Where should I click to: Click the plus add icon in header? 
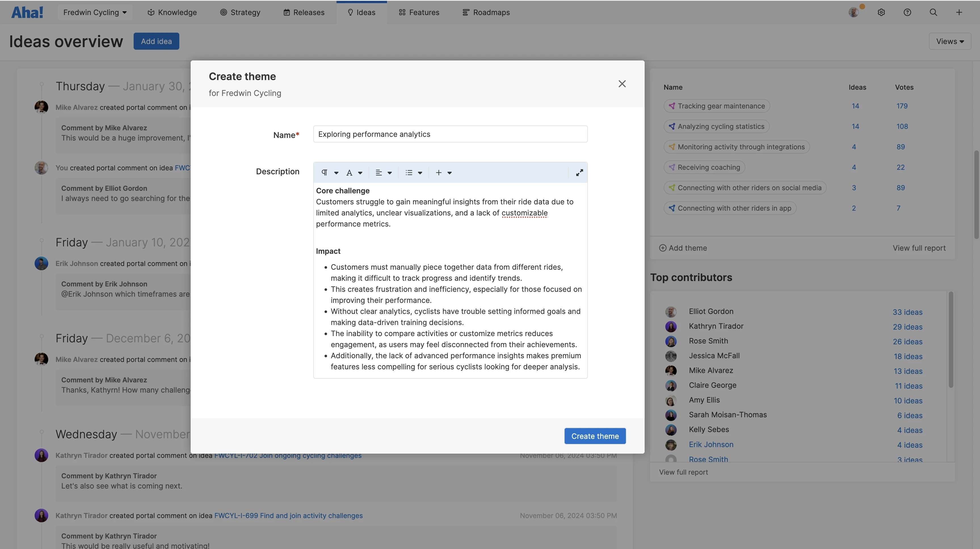959,12
